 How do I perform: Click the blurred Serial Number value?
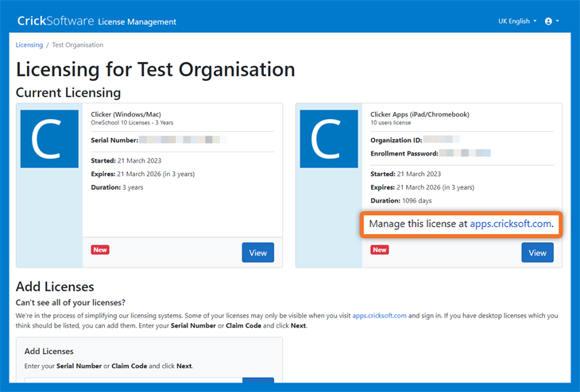coord(183,140)
